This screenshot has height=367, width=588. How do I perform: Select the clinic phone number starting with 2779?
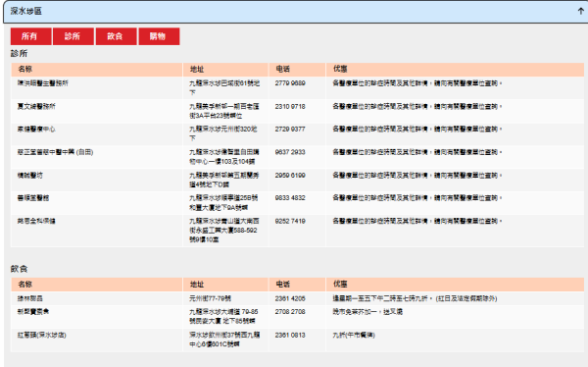point(290,83)
